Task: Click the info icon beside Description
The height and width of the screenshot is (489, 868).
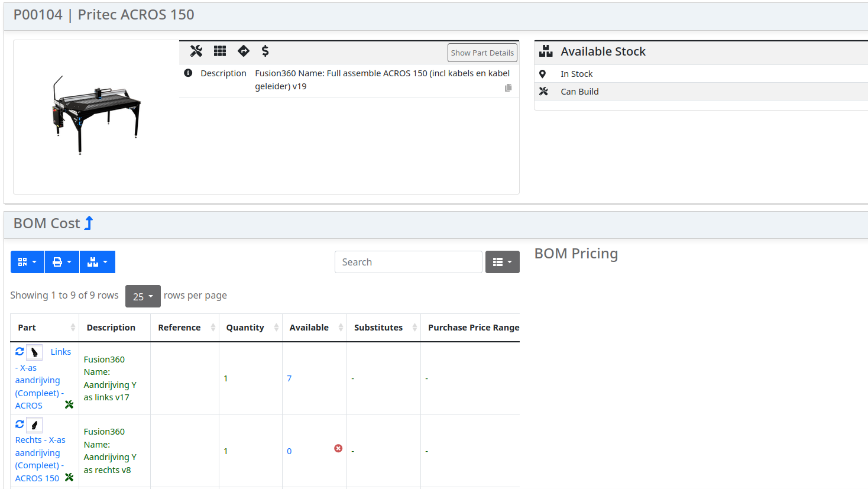Action: tap(188, 73)
